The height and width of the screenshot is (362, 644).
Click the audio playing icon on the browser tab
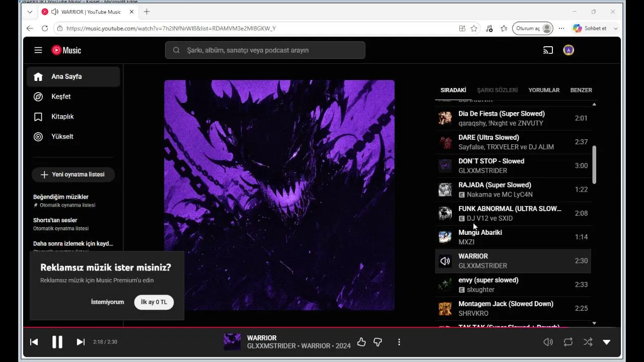(x=54, y=12)
